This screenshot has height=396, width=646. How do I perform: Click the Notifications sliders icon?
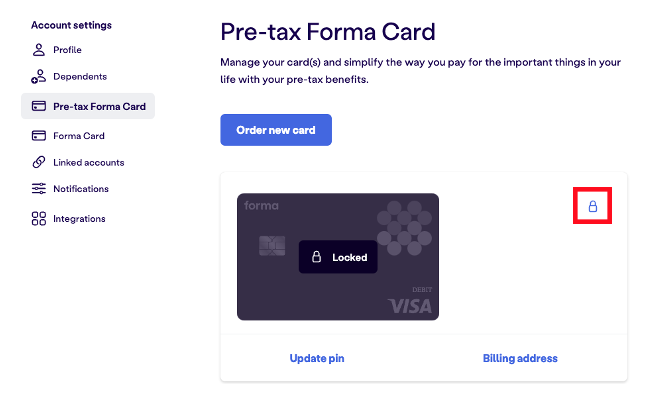[x=39, y=189]
